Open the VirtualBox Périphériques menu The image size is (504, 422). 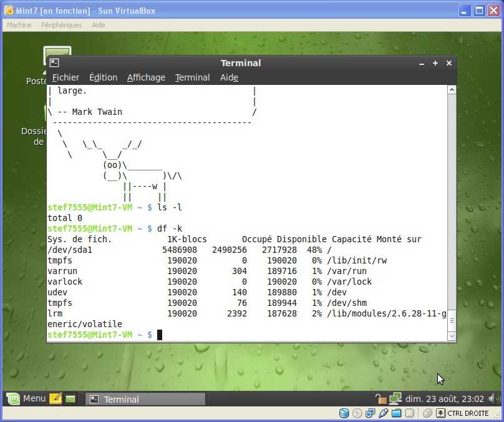coord(61,25)
